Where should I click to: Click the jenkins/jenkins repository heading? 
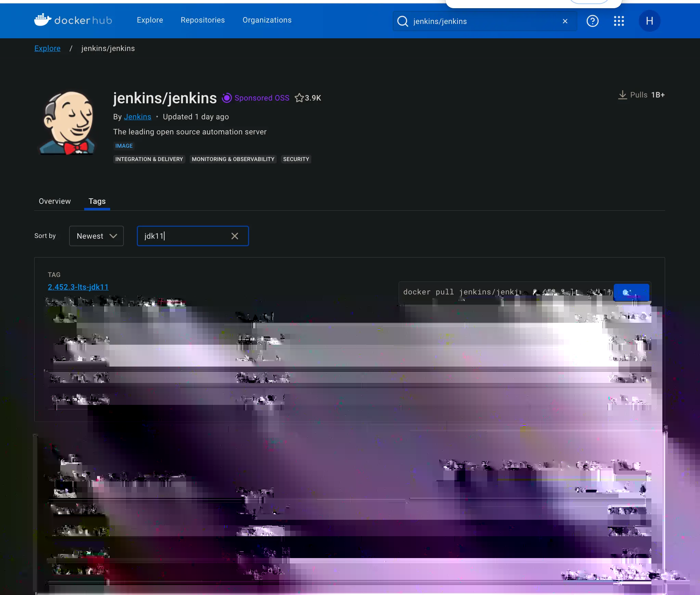[x=165, y=98]
